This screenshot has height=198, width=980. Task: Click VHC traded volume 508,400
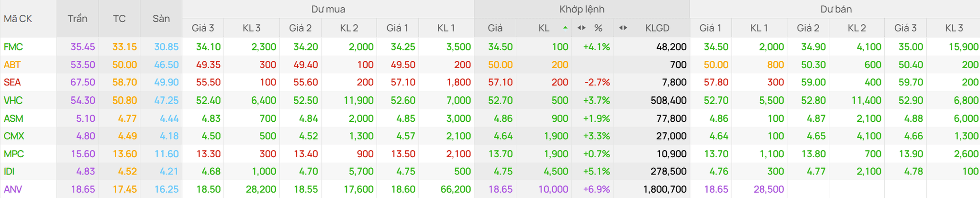[x=668, y=100]
